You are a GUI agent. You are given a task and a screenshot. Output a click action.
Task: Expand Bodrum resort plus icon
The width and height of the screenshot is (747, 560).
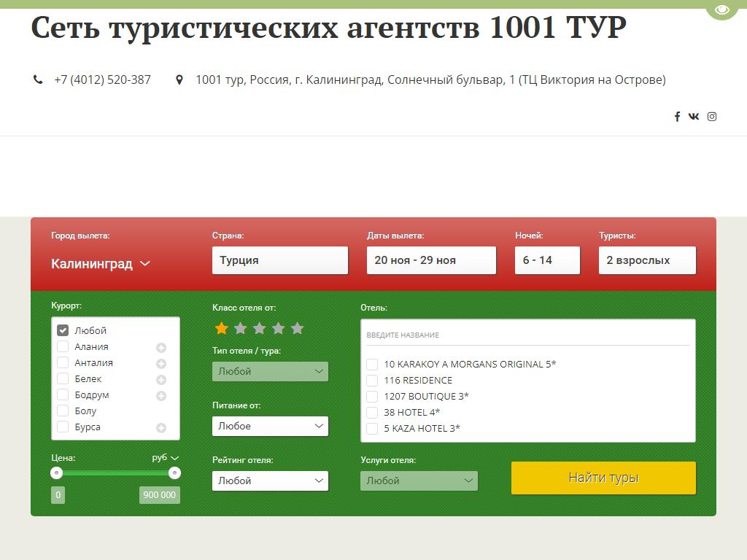click(161, 396)
